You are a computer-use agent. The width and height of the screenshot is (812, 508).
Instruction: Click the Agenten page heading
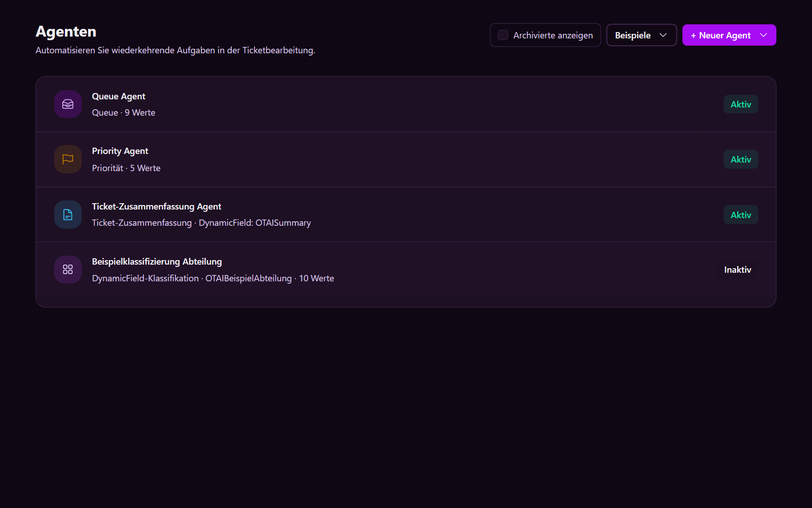tap(66, 32)
